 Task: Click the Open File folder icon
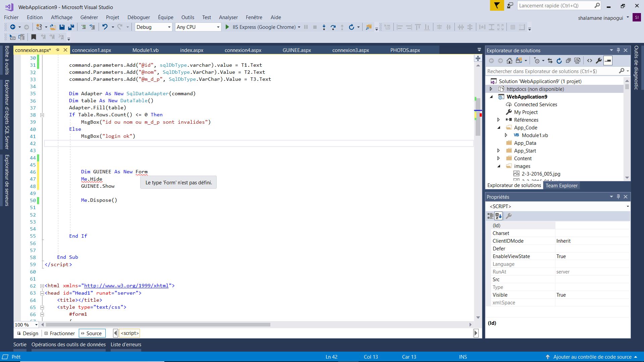[x=53, y=27]
